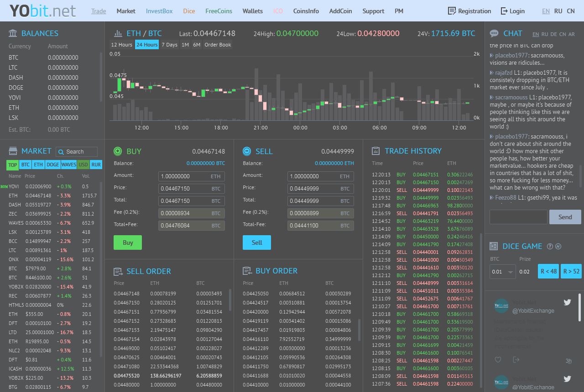Switch the chat room to DE

[553, 34]
